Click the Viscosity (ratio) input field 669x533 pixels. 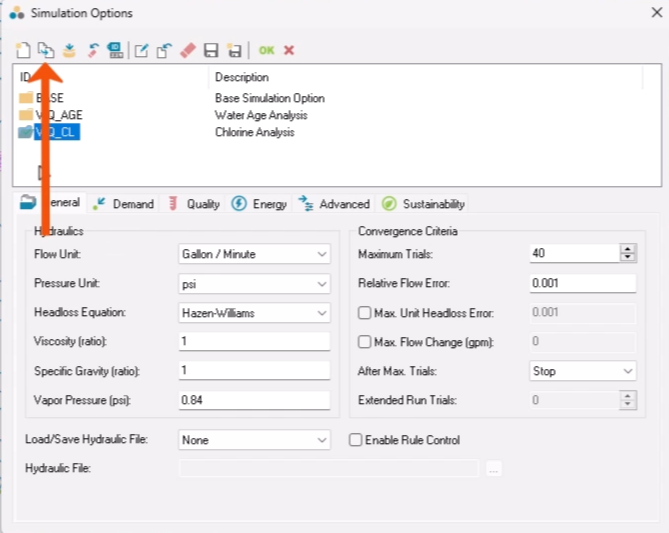pyautogui.click(x=254, y=341)
